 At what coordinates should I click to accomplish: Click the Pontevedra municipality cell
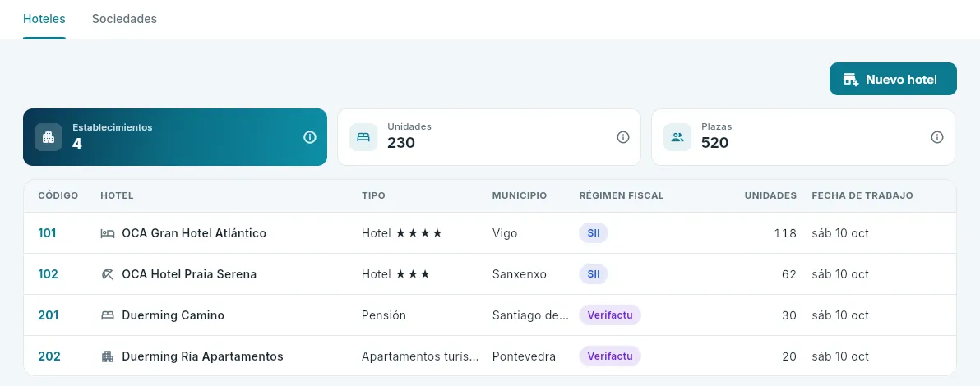pos(524,356)
